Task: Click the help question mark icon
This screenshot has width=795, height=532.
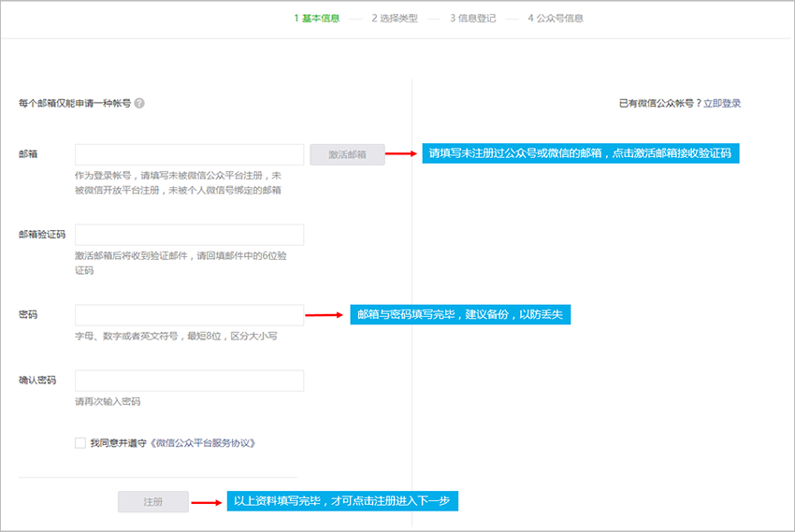Action: (139, 104)
